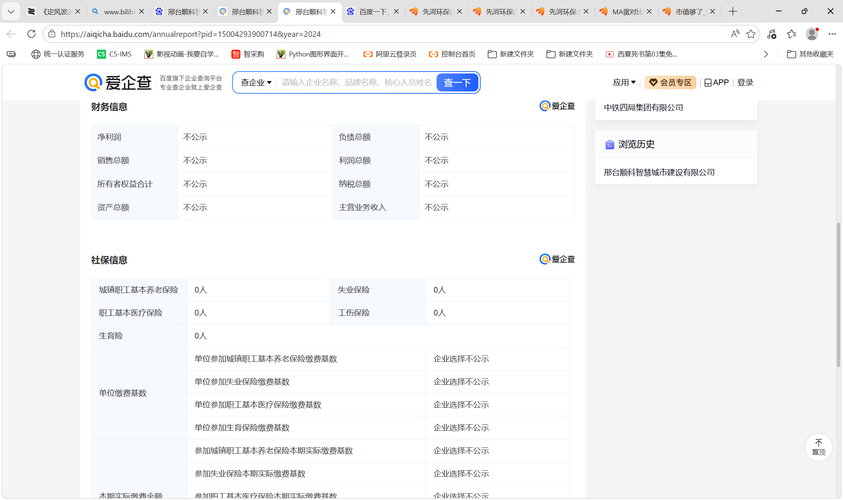Select the 失业保险 cell
Viewport: 843px width, 500px height.
[x=378, y=290]
